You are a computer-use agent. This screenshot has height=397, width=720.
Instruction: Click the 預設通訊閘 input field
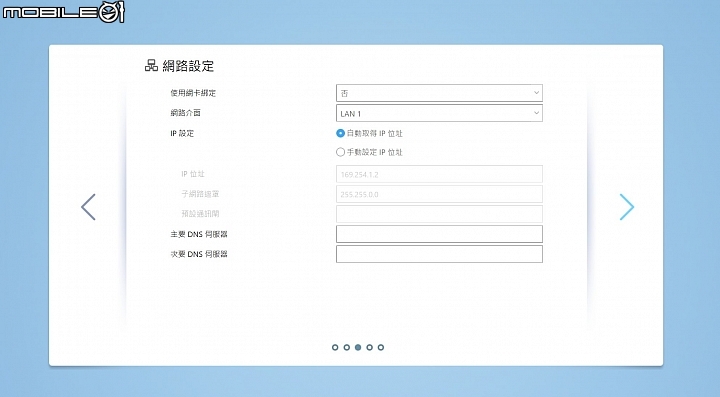(439, 214)
